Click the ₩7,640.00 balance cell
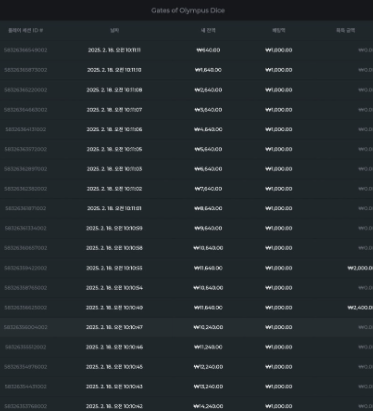The height and width of the screenshot is (411, 373). [x=208, y=189]
